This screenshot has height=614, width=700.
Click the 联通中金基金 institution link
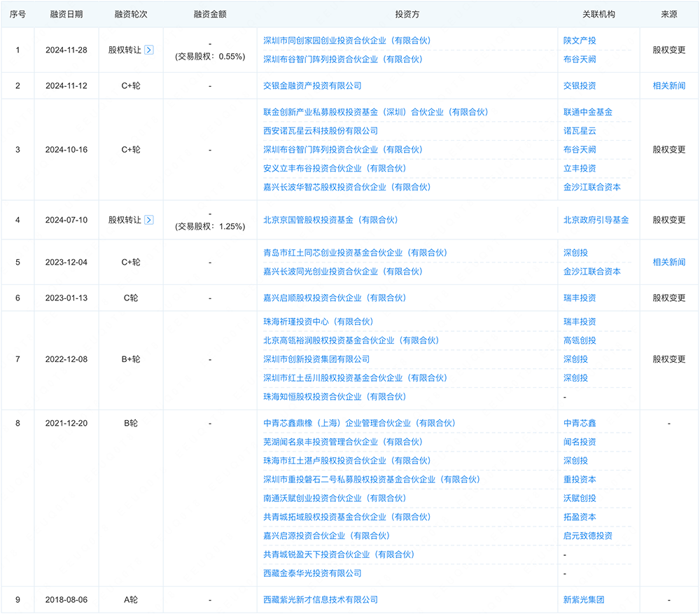pos(588,112)
